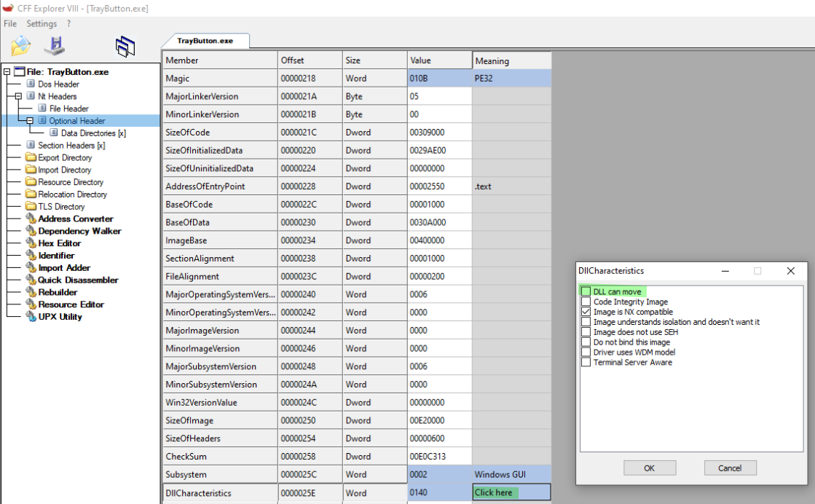
Task: Open the Identifier tool
Action: pos(56,256)
